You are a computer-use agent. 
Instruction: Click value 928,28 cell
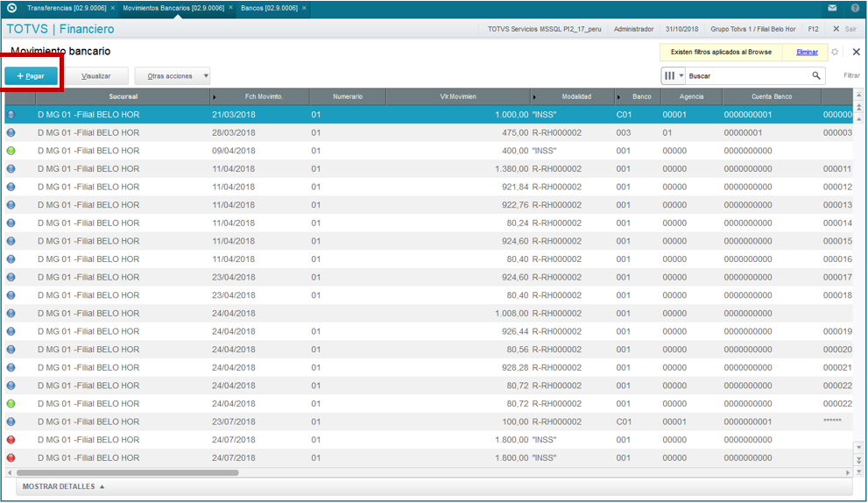(x=515, y=368)
